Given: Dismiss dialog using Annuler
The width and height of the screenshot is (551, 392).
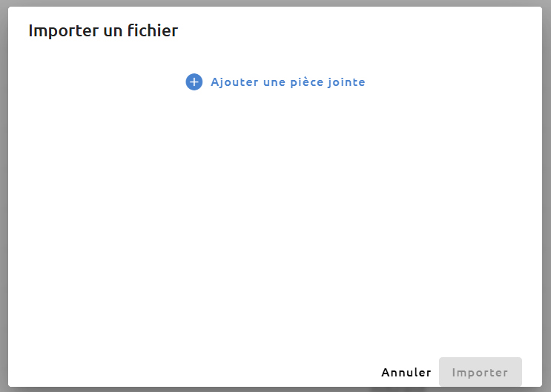Looking at the screenshot, I should (x=406, y=372).
